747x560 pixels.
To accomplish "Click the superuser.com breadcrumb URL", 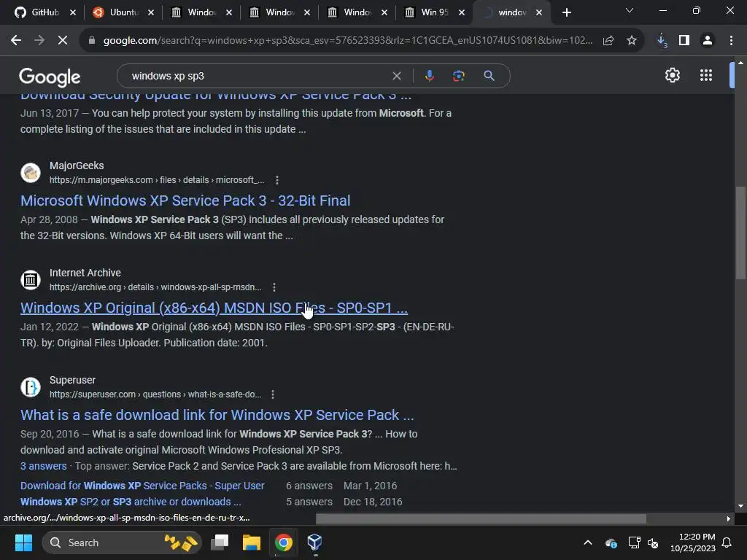I will click(x=155, y=394).
